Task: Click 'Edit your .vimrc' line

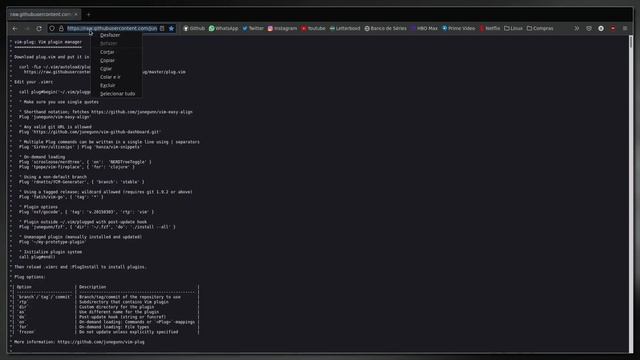Action: [x=33, y=82]
